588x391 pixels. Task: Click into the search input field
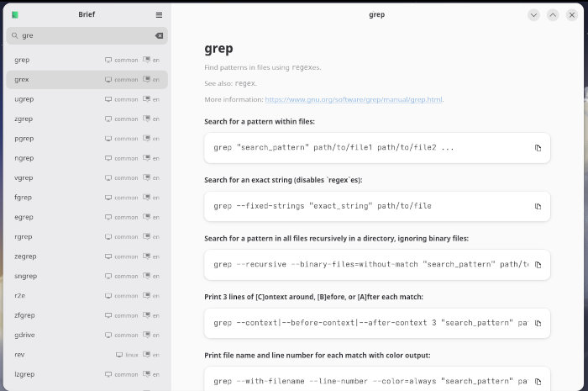84,36
